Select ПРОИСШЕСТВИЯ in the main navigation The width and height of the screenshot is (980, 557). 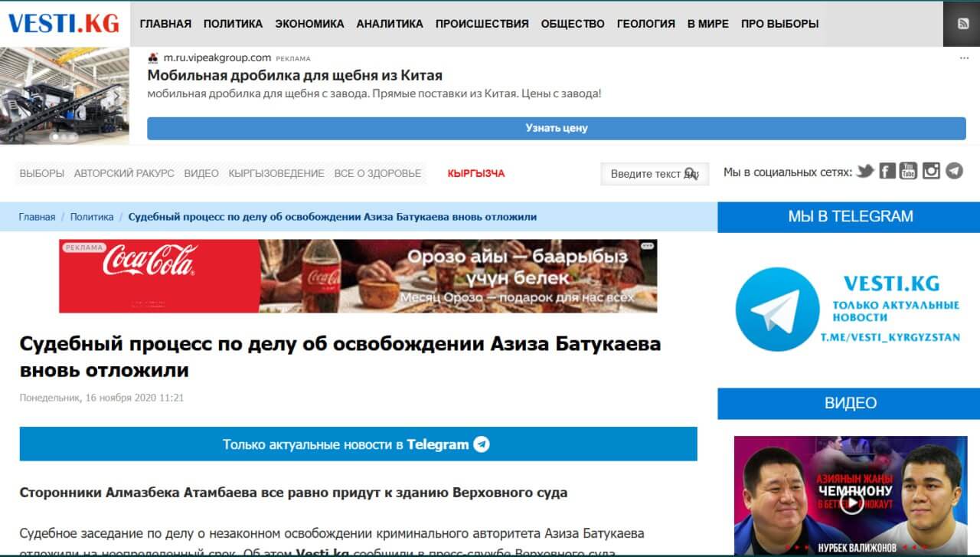point(482,24)
